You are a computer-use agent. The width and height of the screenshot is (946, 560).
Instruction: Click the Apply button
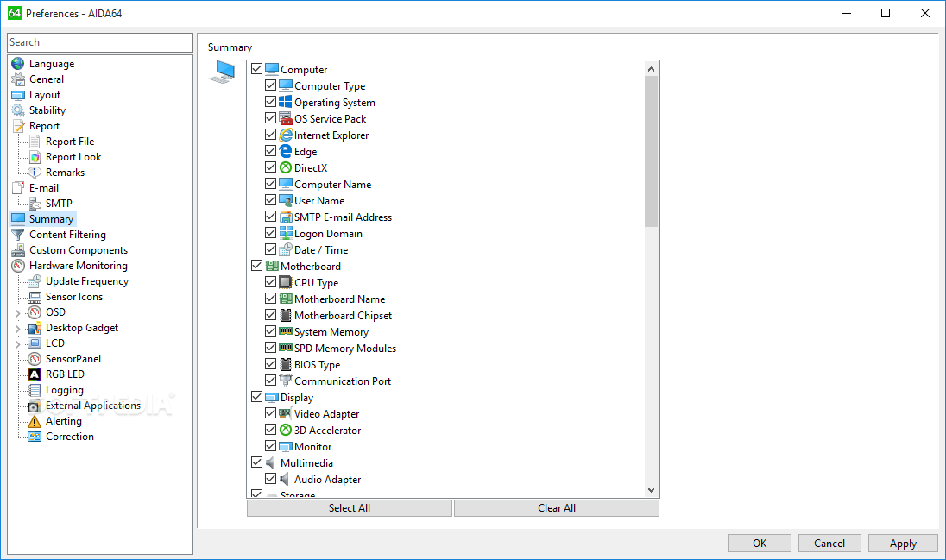(903, 543)
